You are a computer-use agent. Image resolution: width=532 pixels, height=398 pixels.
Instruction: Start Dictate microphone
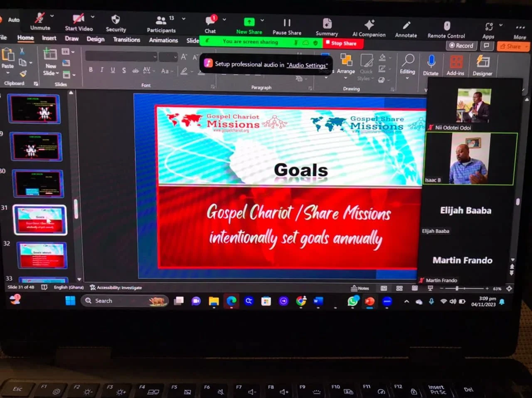[431, 66]
